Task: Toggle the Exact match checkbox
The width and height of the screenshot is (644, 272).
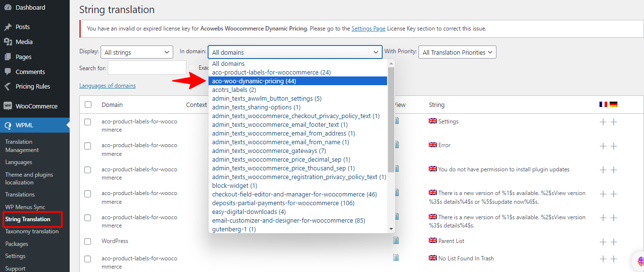Action: 192,68
